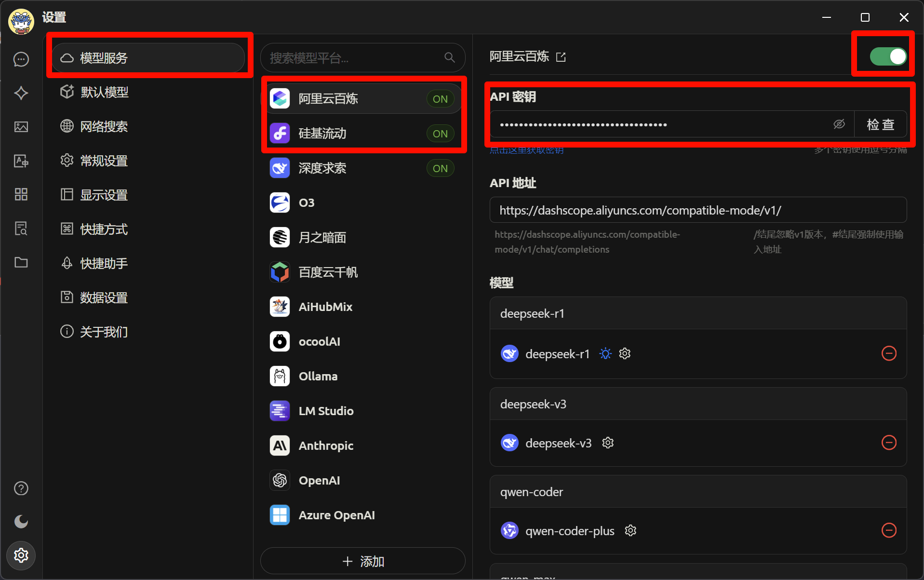
Task: Toggle off the 阿里云百炼 provider switch
Action: [888, 56]
